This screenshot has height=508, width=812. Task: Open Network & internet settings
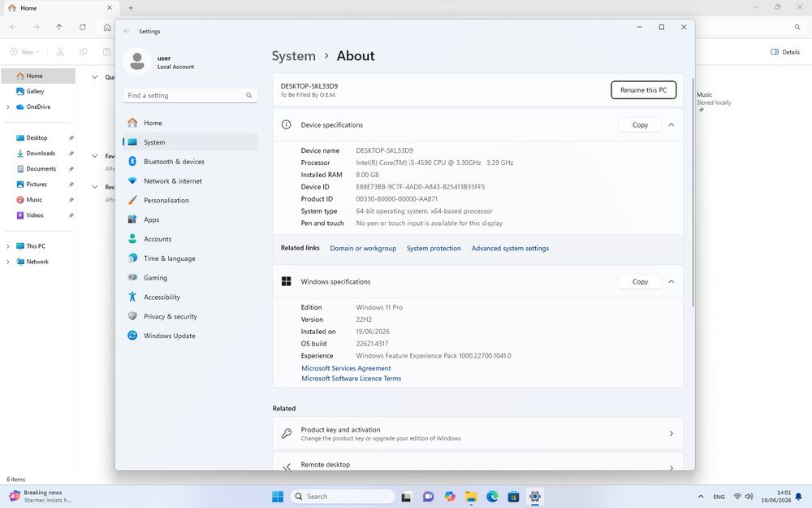[x=190, y=181]
